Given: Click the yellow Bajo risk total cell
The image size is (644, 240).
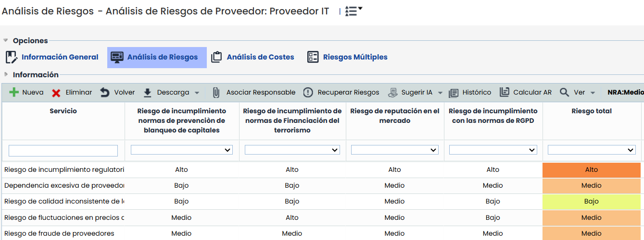Looking at the screenshot, I should (591, 202).
